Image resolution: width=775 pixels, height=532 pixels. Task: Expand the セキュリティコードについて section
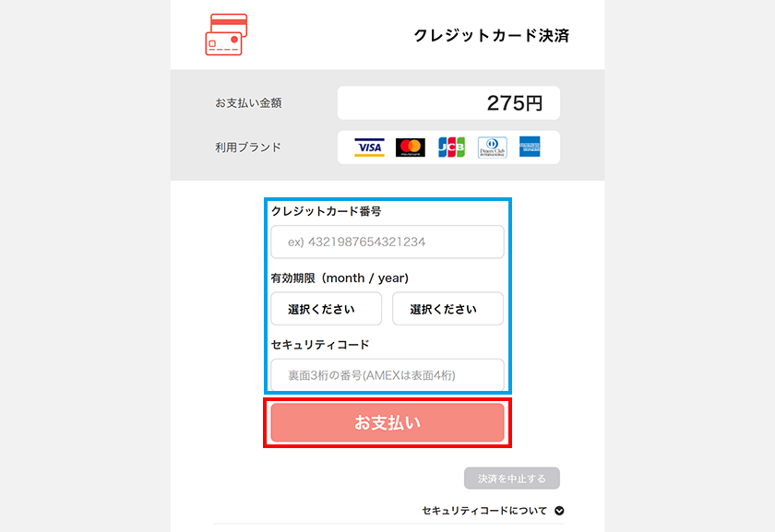[493, 511]
